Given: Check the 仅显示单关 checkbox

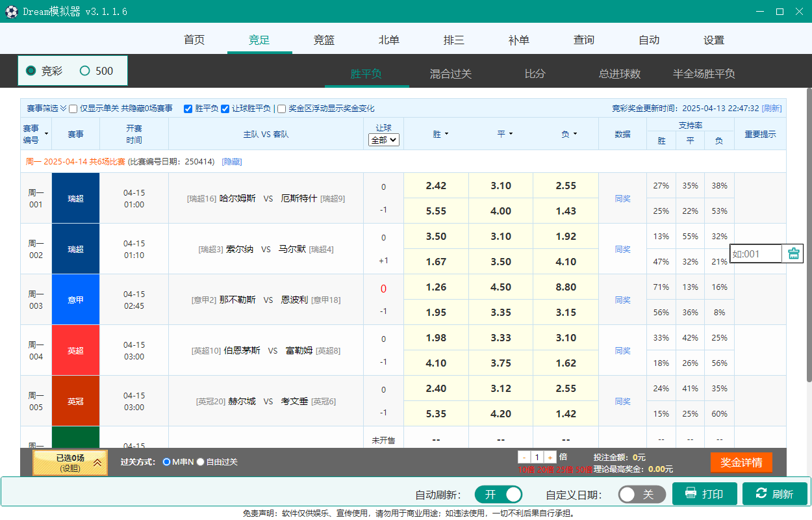Looking at the screenshot, I should tap(73, 109).
